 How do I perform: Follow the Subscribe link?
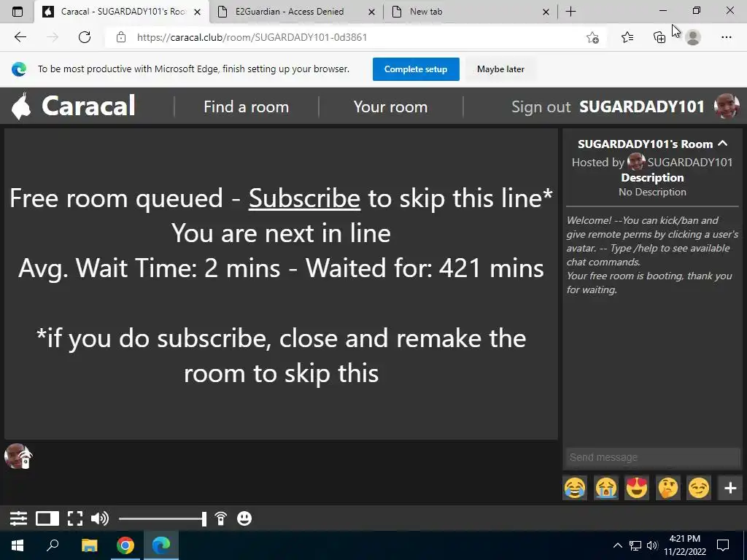pos(304,198)
